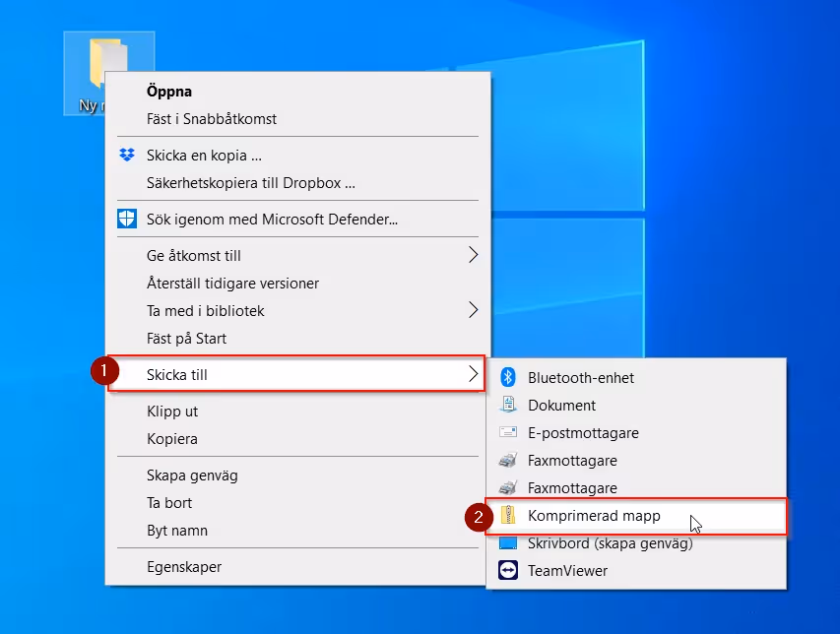Choose Öppna from the context menu
Viewport: 840px width, 634px height.
pyautogui.click(x=297, y=91)
